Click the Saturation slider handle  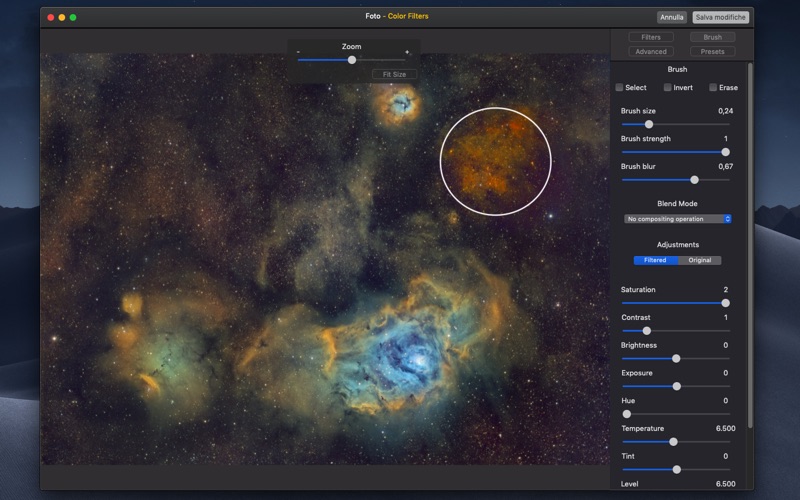click(x=726, y=303)
